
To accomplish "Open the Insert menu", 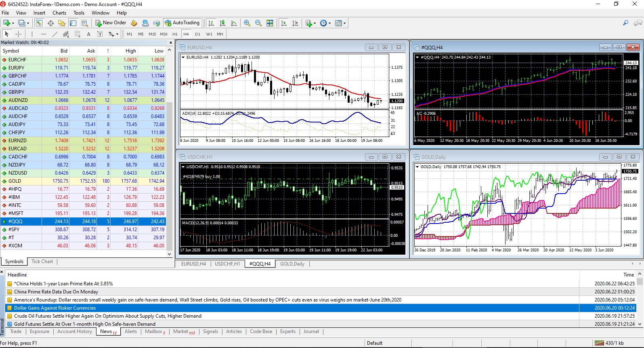I will pyautogui.click(x=39, y=13).
